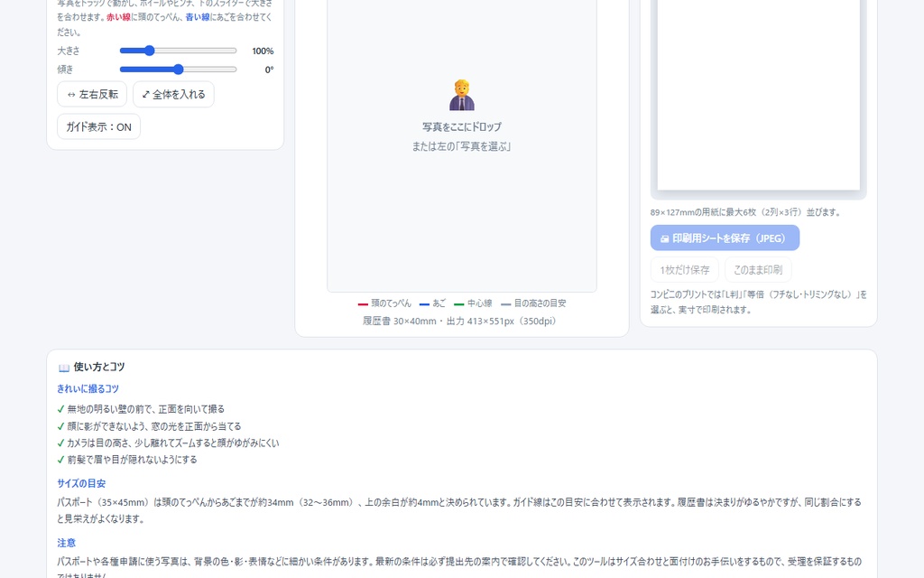Adjust the 傾き tilt slider
The width and height of the screenshot is (924, 578).
[x=178, y=70]
